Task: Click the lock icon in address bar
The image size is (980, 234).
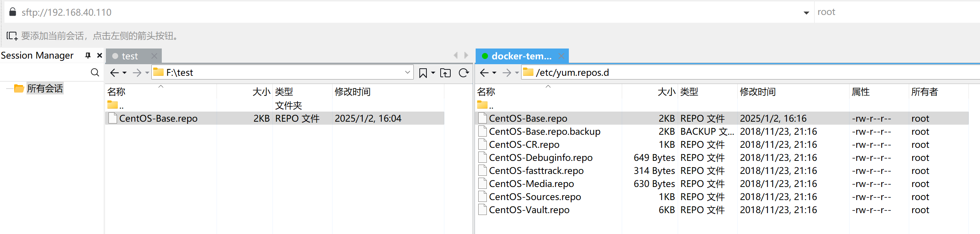Action: coord(13,12)
